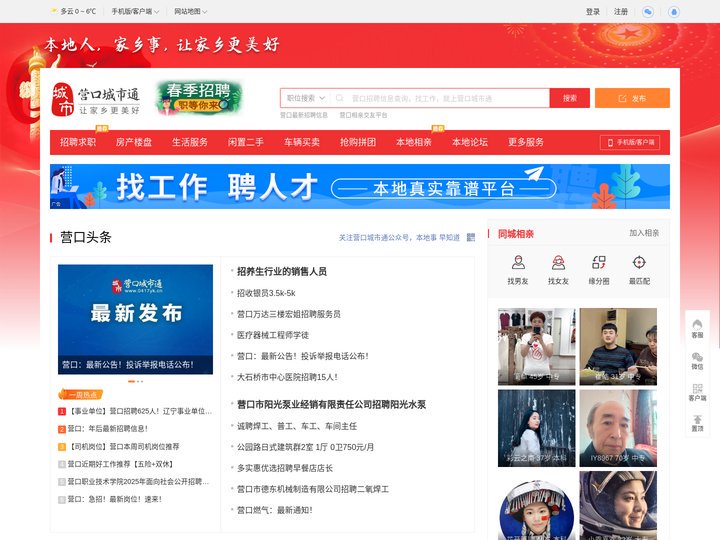The width and height of the screenshot is (720, 540).
Task: Open 营口市德东机械制造有限公司招聘二氧焊工 listing
Action: tap(313, 489)
